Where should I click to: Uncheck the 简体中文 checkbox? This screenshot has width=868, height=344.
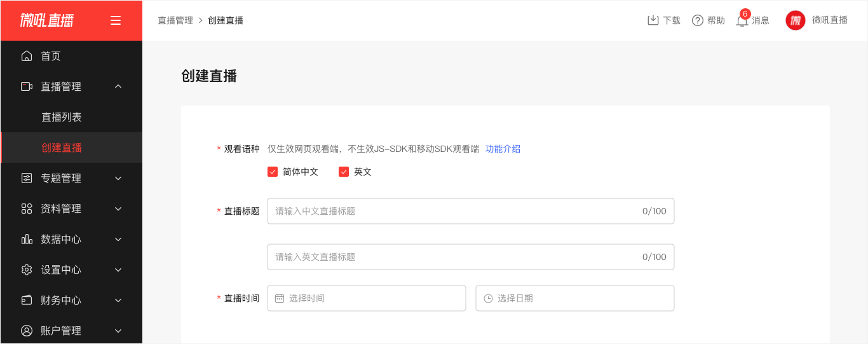(x=273, y=172)
